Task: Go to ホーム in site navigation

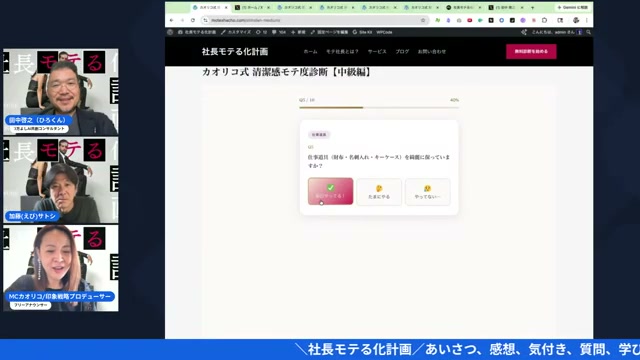Action: point(310,51)
